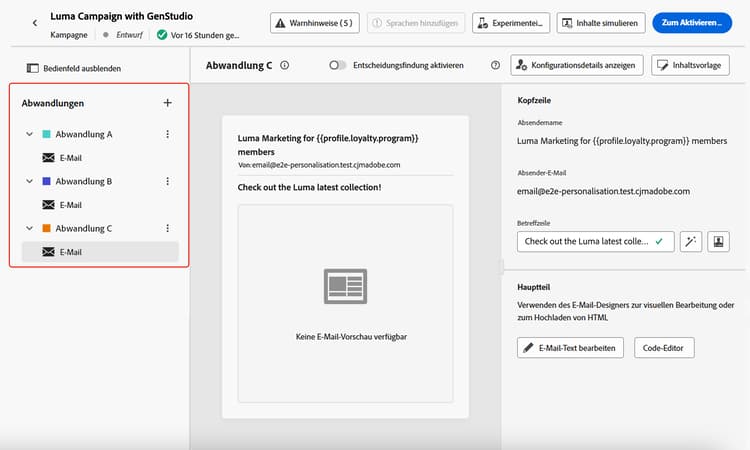
Task: Select E-Mail under Abwandlung C
Action: 100,252
